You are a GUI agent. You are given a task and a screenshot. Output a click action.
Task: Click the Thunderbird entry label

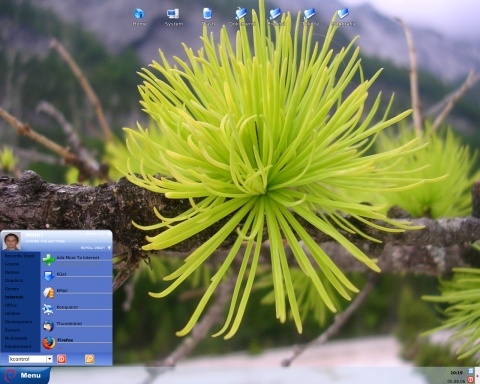point(69,324)
